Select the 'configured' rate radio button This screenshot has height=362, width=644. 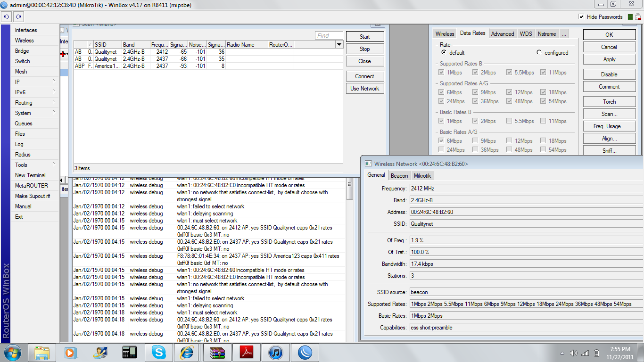tap(539, 52)
